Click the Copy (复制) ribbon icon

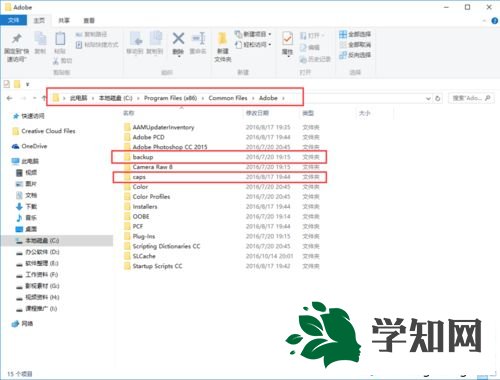tap(40, 39)
